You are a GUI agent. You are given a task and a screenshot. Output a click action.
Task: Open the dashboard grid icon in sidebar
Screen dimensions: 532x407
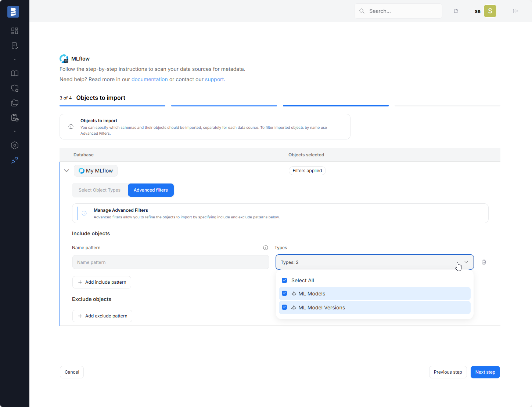pyautogui.click(x=15, y=31)
